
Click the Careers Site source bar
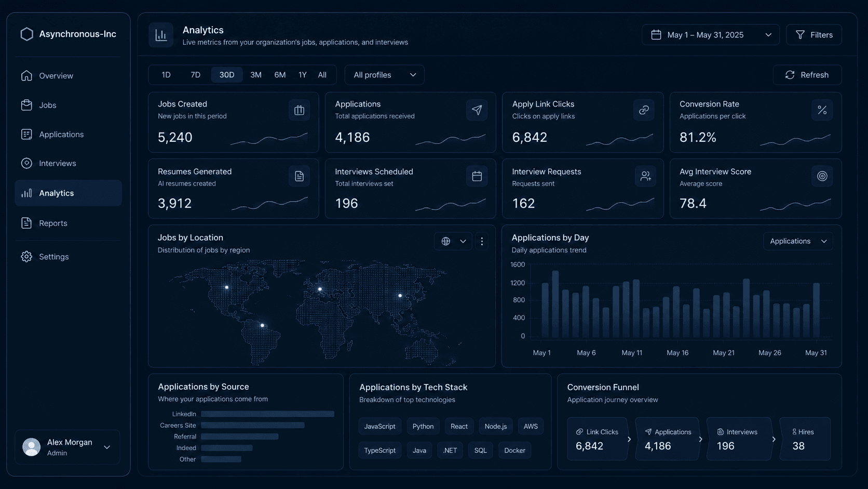[x=253, y=425]
